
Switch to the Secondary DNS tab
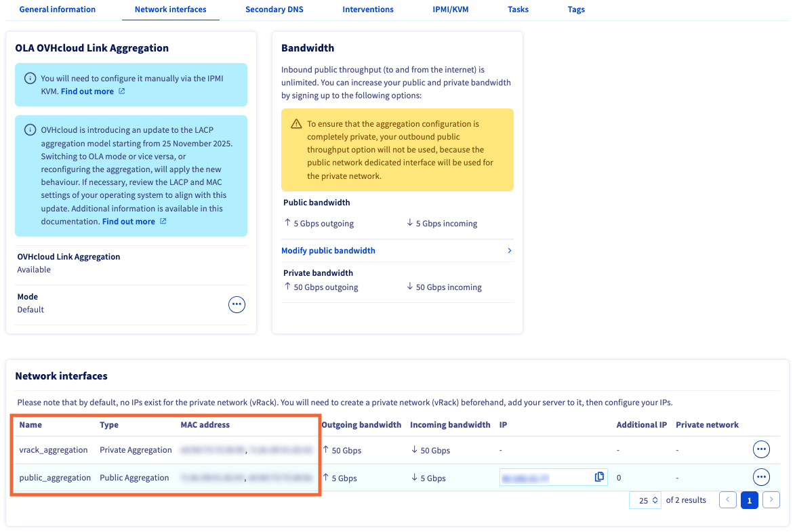[x=274, y=9]
